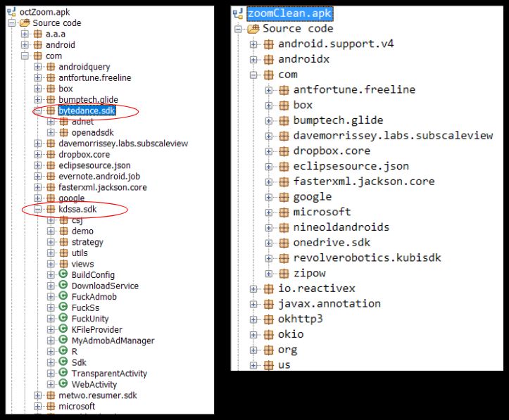Click the onedrive.sdk package icon
This screenshot has width=509, height=420.
[x=284, y=243]
